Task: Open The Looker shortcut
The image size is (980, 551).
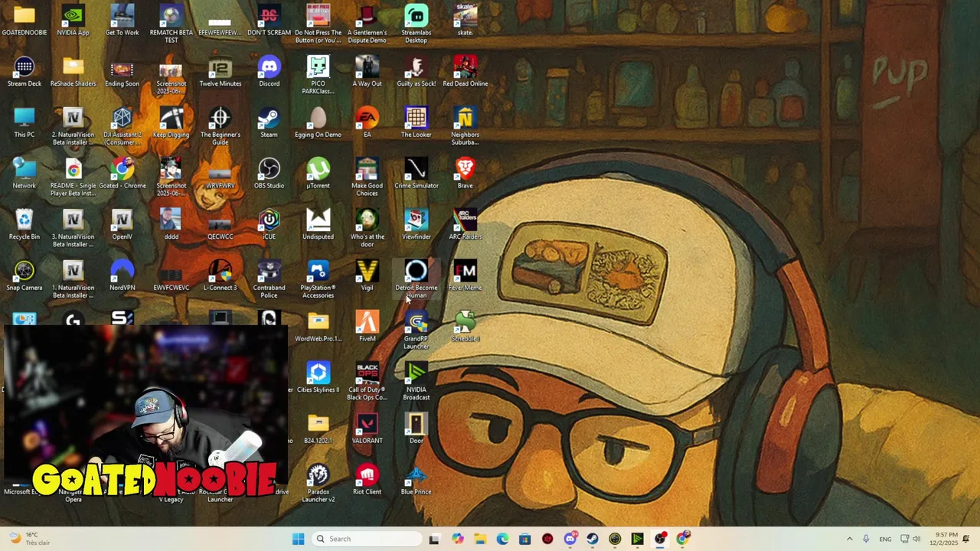Action: 416,123
